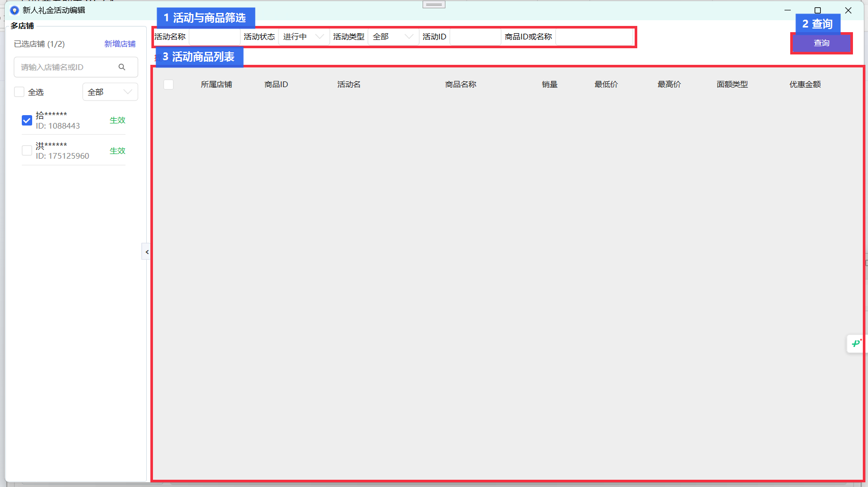
Task: Click the 活动名 column header
Action: point(348,85)
